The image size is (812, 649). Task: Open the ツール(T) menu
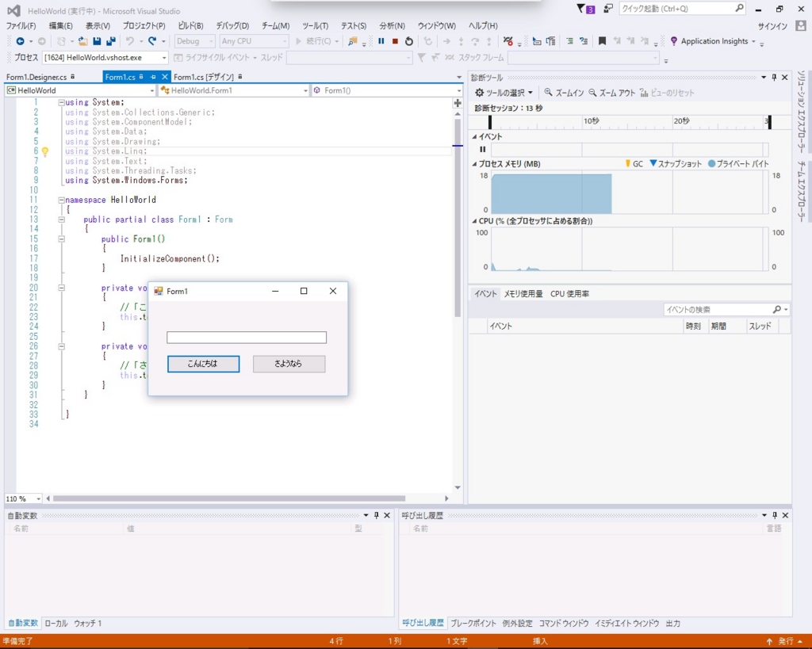tap(316, 25)
